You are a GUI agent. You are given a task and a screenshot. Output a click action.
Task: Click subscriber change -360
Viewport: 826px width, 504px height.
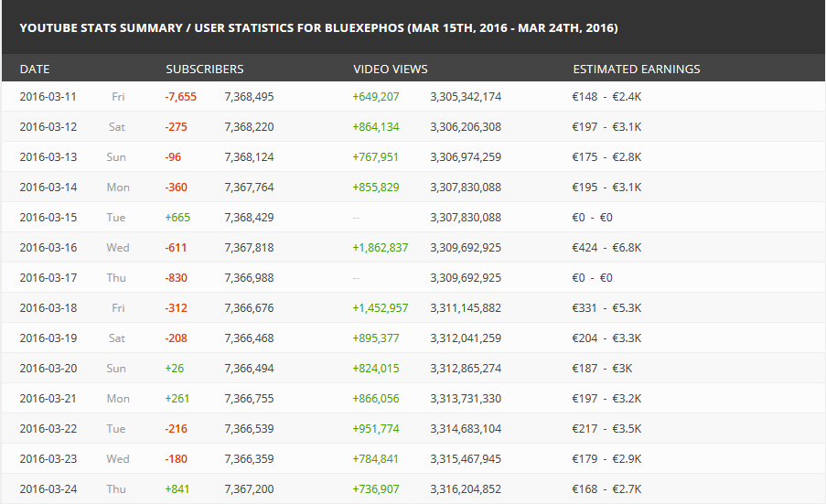[x=176, y=188]
